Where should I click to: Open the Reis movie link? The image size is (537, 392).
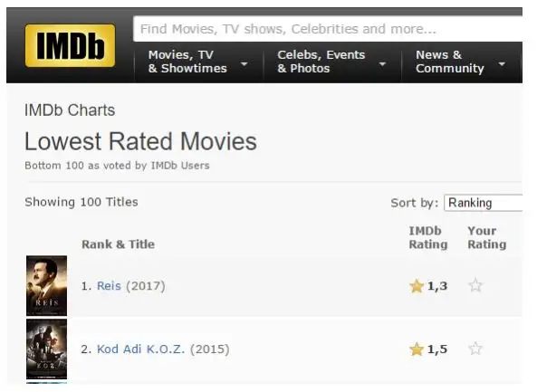[x=109, y=286]
